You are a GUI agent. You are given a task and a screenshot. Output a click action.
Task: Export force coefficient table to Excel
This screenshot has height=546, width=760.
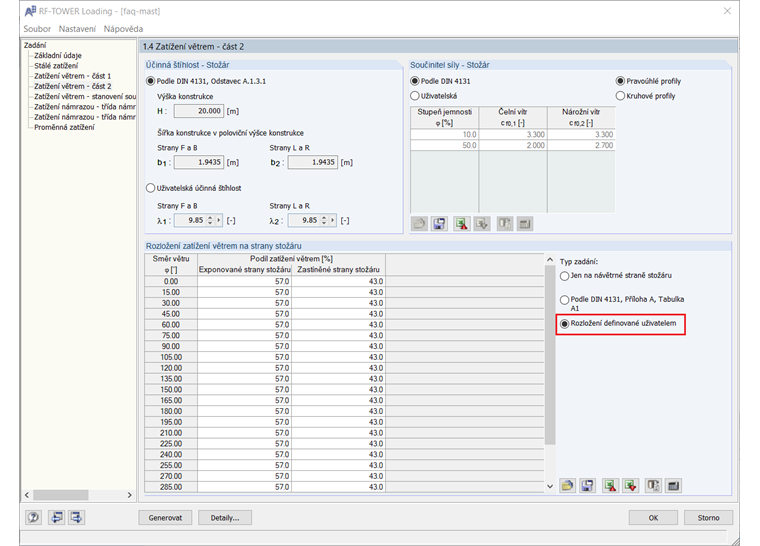coord(462,224)
